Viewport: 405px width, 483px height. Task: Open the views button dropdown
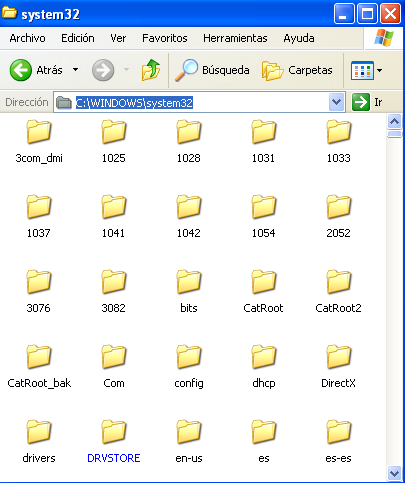click(380, 70)
